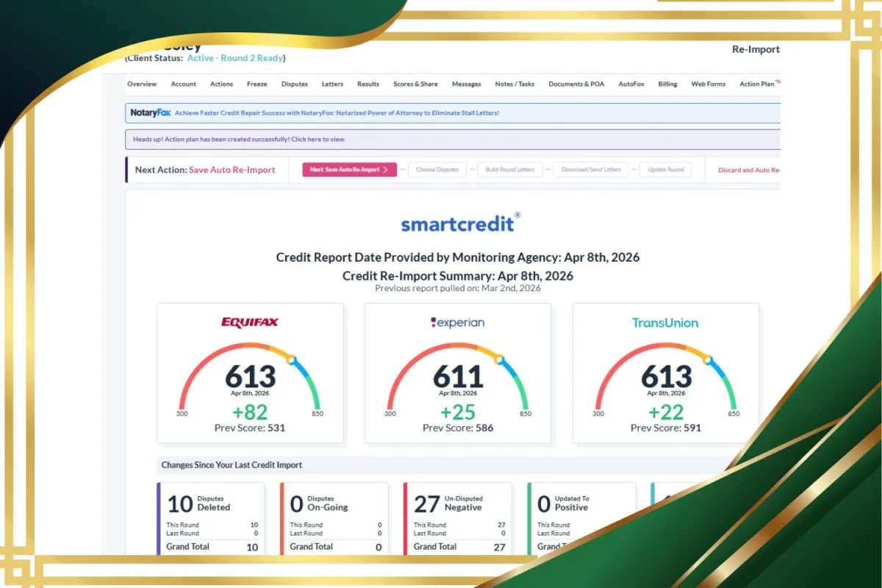
Task: Click Prev Score: 591 text
Action: [x=666, y=428]
